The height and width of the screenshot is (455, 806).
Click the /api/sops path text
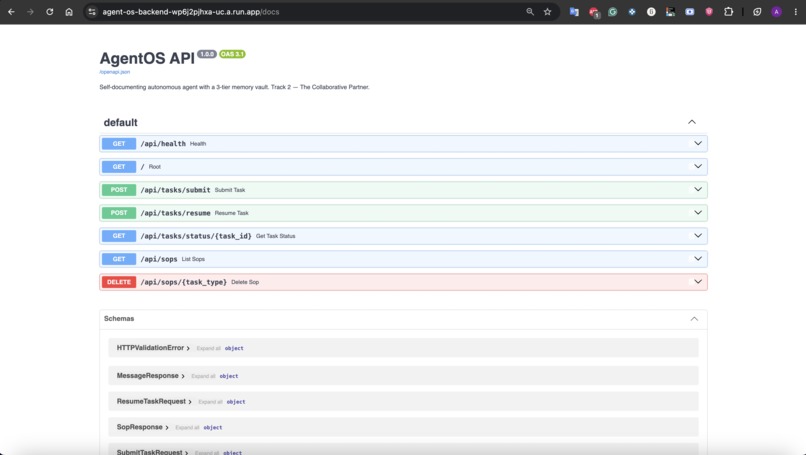coord(159,259)
